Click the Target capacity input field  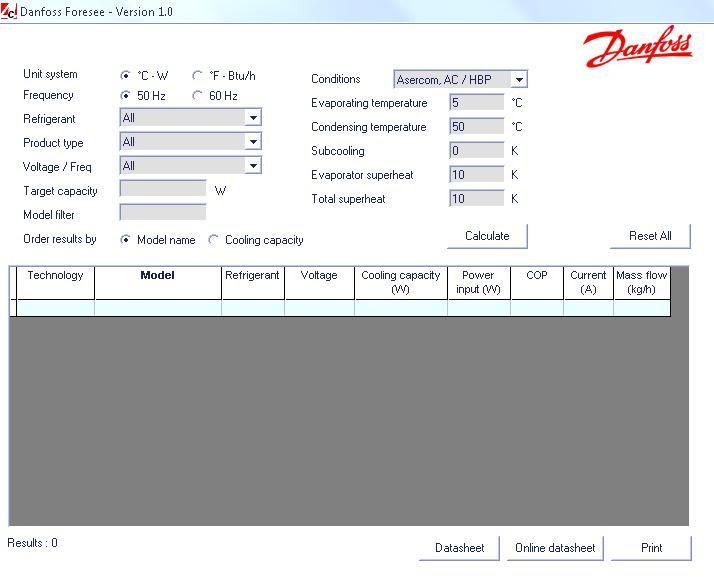point(163,188)
